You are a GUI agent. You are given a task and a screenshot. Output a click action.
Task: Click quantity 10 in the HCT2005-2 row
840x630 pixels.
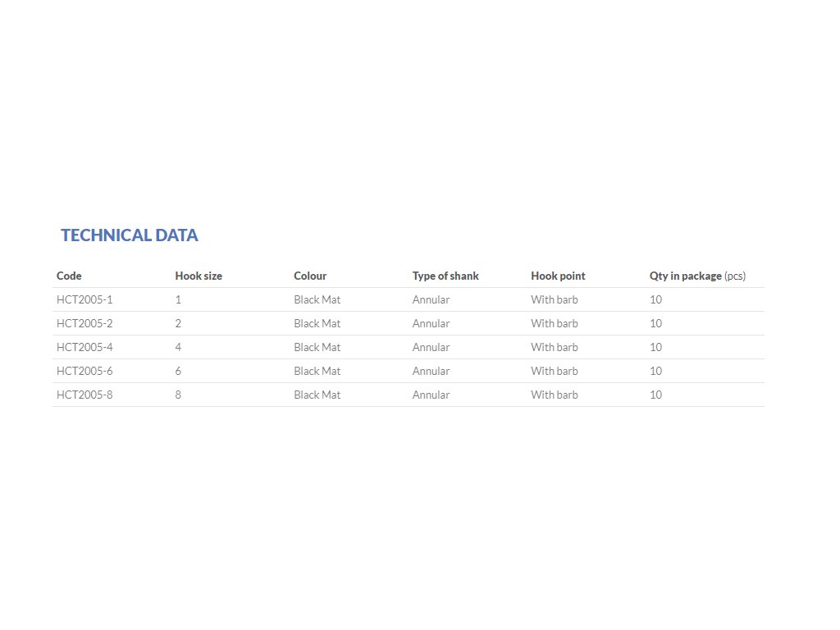[655, 323]
